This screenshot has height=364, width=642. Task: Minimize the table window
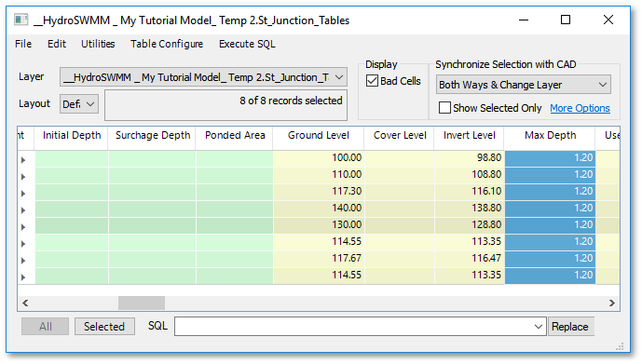524,20
